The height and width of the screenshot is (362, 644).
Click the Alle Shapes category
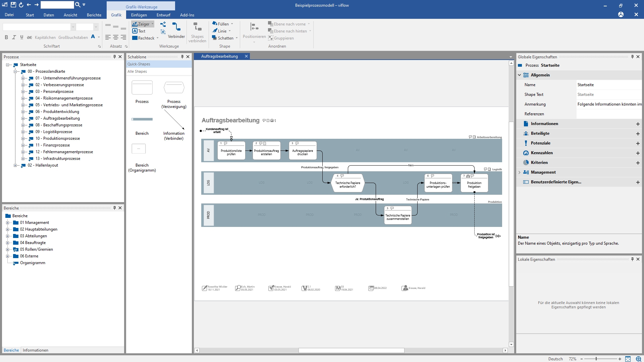click(137, 71)
